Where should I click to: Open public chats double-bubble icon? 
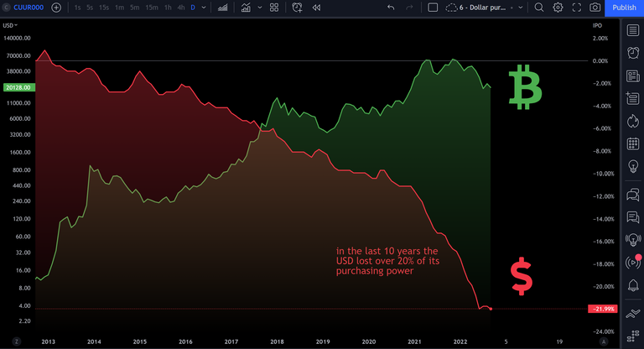(x=633, y=194)
